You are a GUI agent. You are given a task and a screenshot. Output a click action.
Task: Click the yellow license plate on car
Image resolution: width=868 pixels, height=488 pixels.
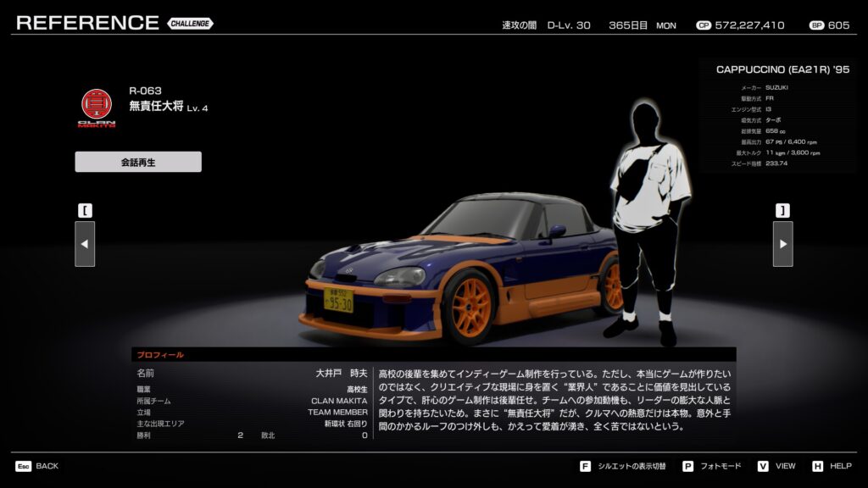pos(338,300)
